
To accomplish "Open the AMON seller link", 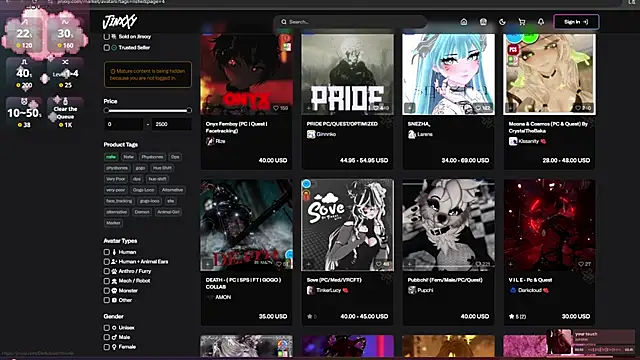I will point(223,297).
